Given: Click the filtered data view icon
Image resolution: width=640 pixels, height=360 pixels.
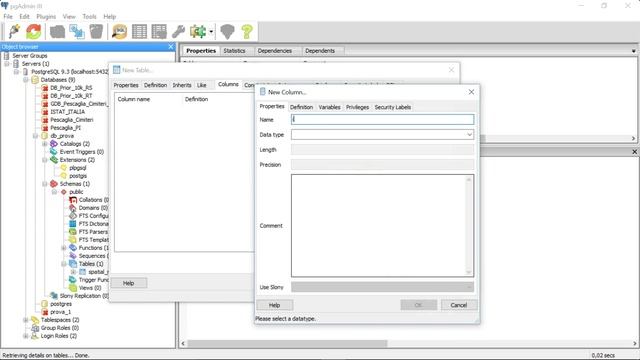Looking at the screenshot, I should tap(159, 31).
